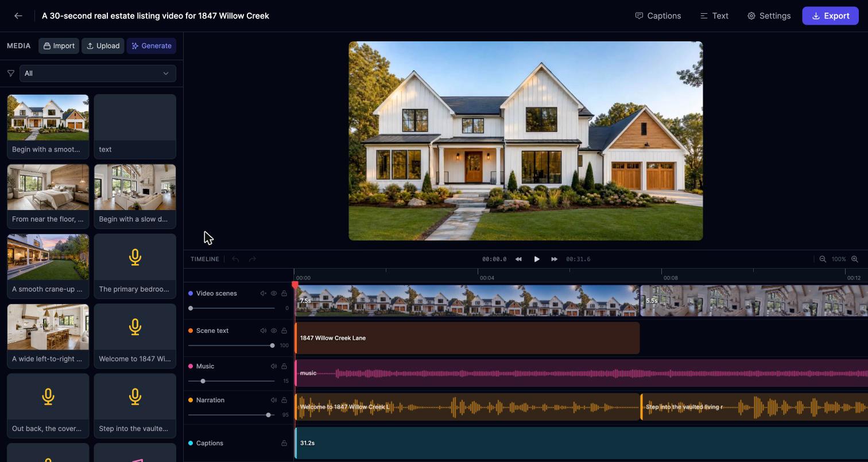
Task: Open the All media filter dropdown
Action: 98,73
